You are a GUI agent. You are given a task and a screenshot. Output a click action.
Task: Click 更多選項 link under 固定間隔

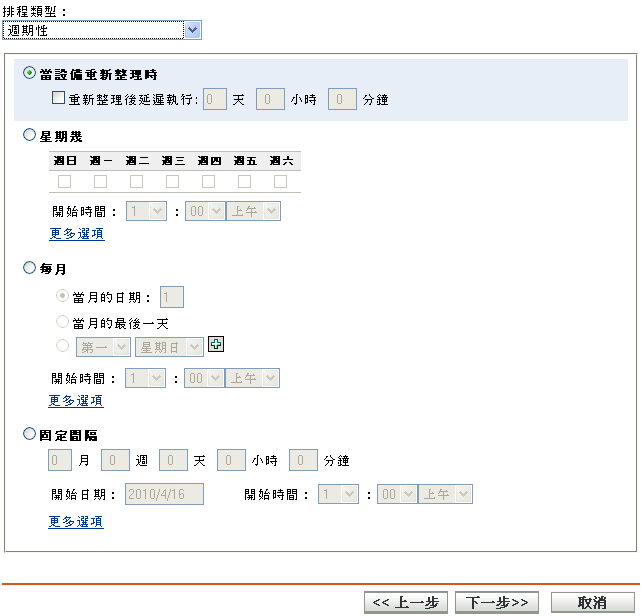[x=76, y=522]
